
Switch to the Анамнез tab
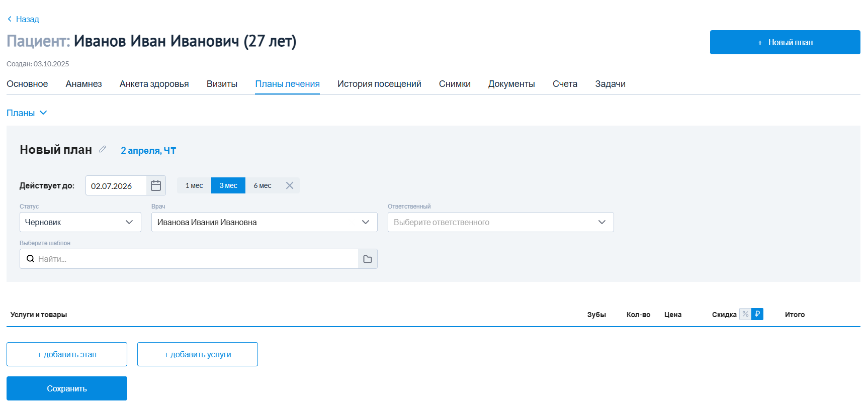[x=83, y=84]
